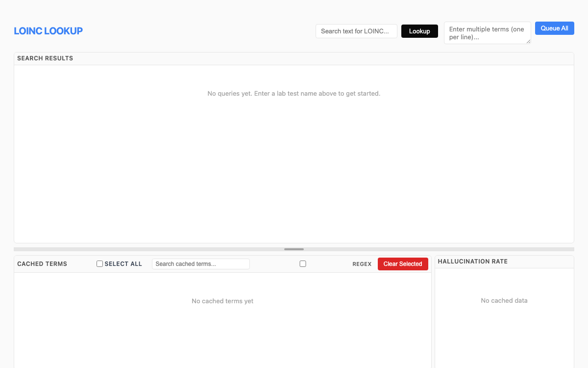Click the REGEX label text
Image resolution: width=588 pixels, height=368 pixels.
pyautogui.click(x=362, y=264)
